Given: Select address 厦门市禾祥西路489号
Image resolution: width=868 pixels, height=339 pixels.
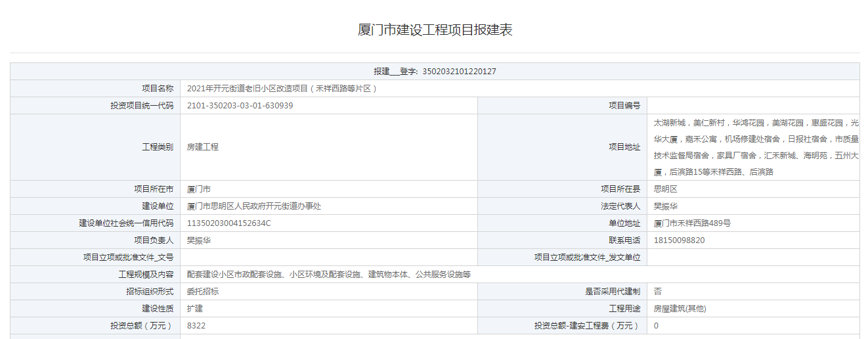Looking at the screenshot, I should coord(692,223).
